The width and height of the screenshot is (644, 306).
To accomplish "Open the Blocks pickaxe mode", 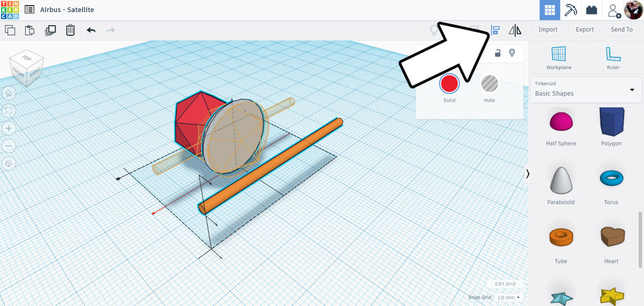I will (570, 10).
